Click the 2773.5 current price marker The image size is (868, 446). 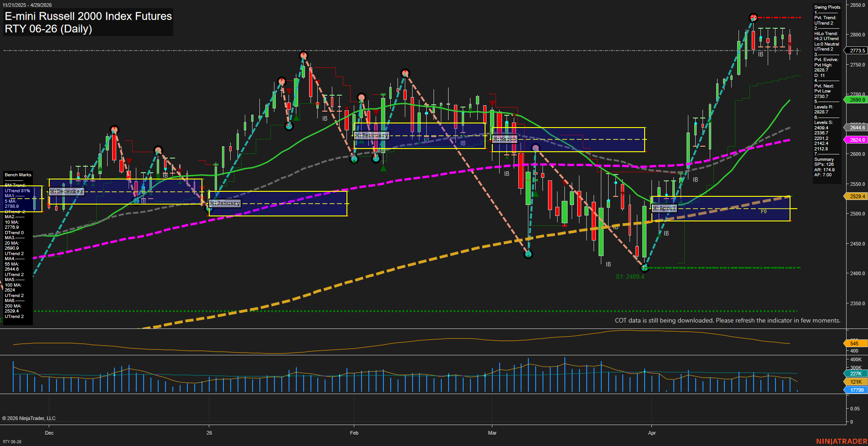pos(857,51)
